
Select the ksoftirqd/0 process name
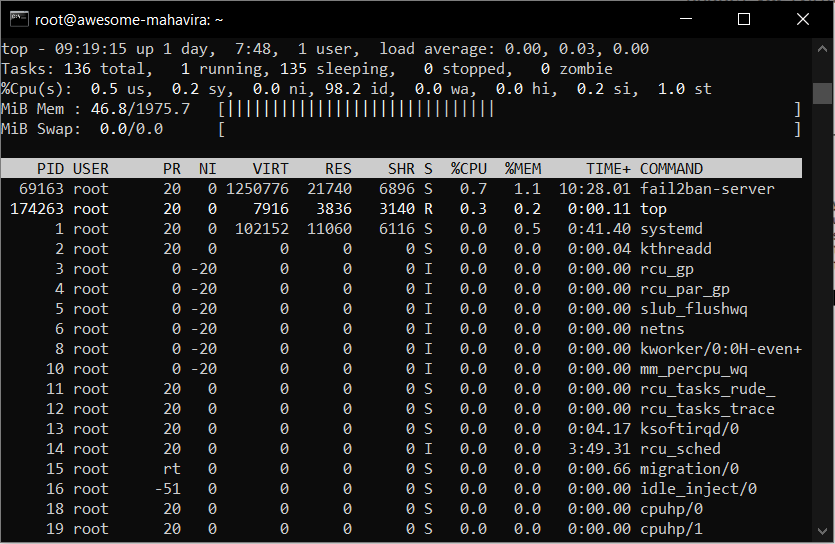(x=689, y=429)
